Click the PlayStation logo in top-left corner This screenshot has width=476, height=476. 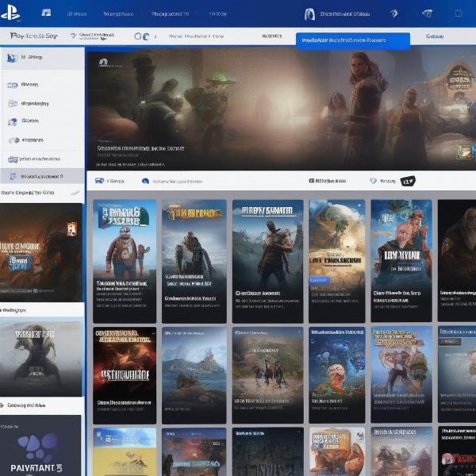coord(10,13)
